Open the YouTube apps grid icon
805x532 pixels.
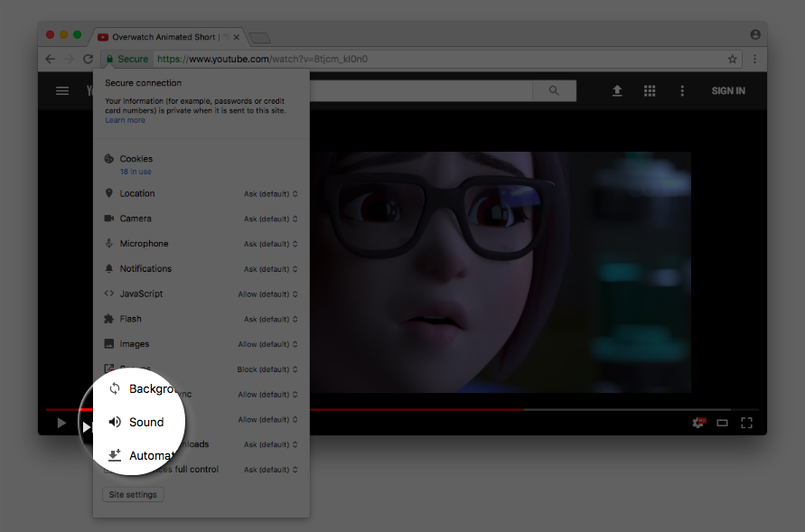[x=650, y=90]
